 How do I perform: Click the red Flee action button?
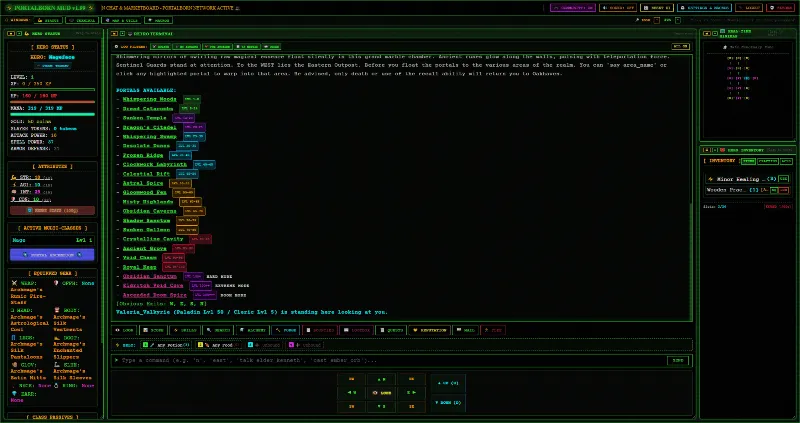(493, 330)
